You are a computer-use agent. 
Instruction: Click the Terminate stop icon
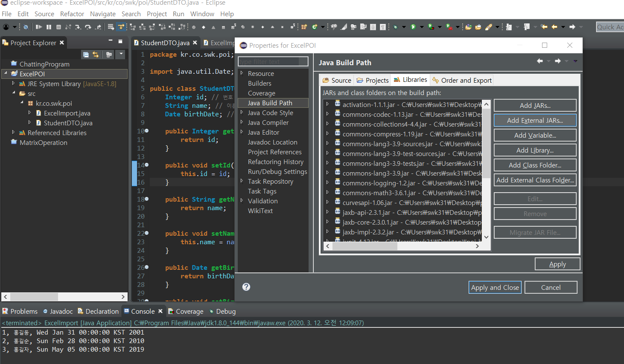click(x=58, y=27)
